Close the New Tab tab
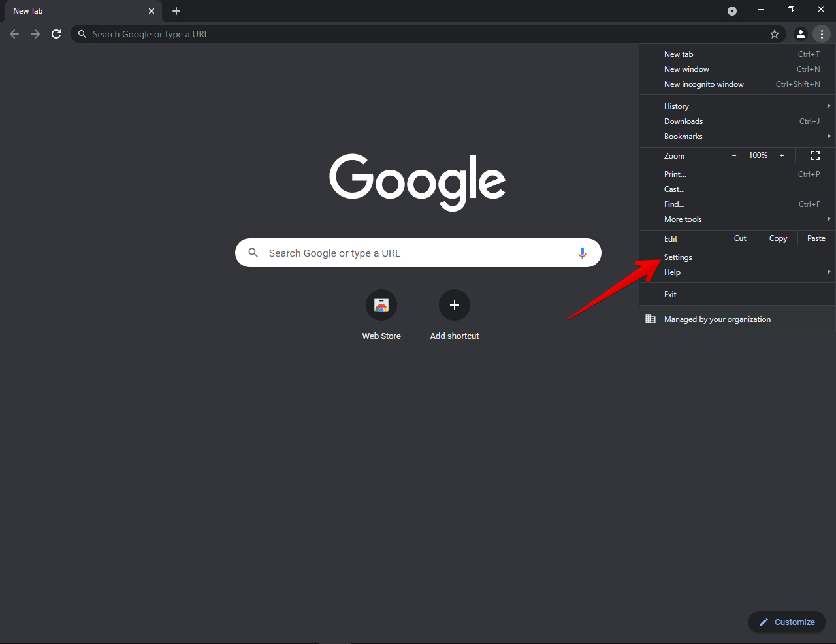836x644 pixels. click(x=152, y=11)
